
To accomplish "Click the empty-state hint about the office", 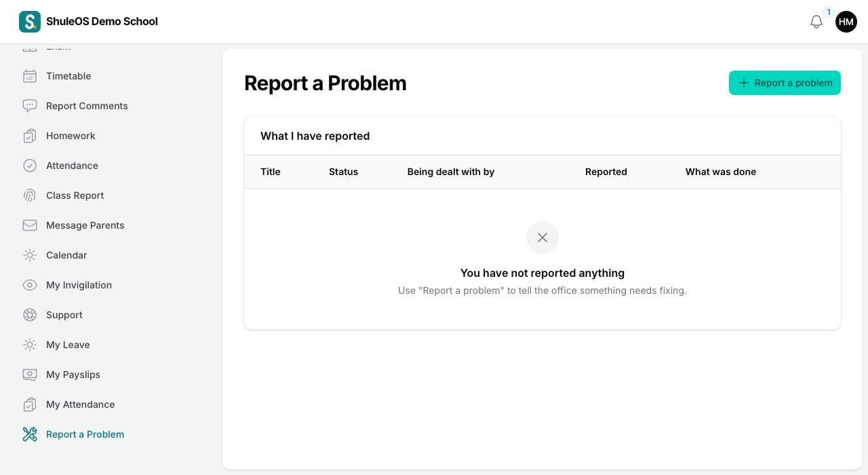I will coord(542,290).
